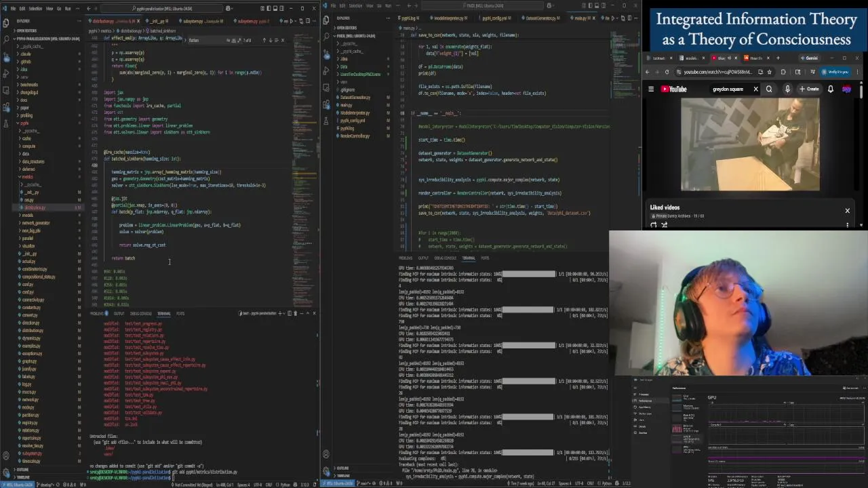Expand OPEN EDITORS in right PhiDL explorer
The height and width of the screenshot is (488, 868).
pyautogui.click(x=346, y=28)
